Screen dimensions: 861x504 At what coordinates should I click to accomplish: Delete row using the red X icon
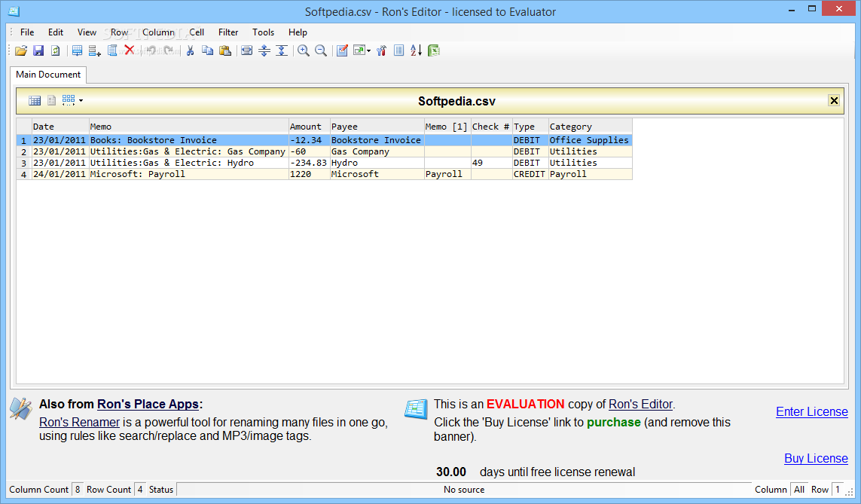130,50
